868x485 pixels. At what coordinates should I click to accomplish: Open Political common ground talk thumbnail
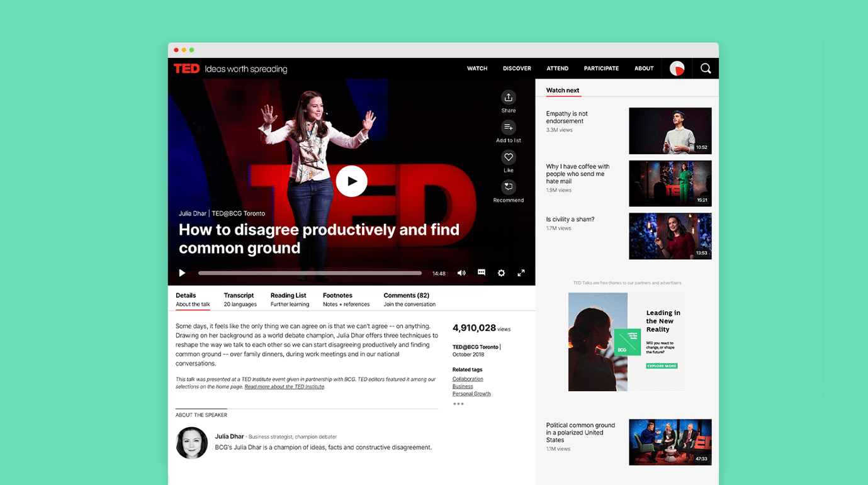point(670,442)
